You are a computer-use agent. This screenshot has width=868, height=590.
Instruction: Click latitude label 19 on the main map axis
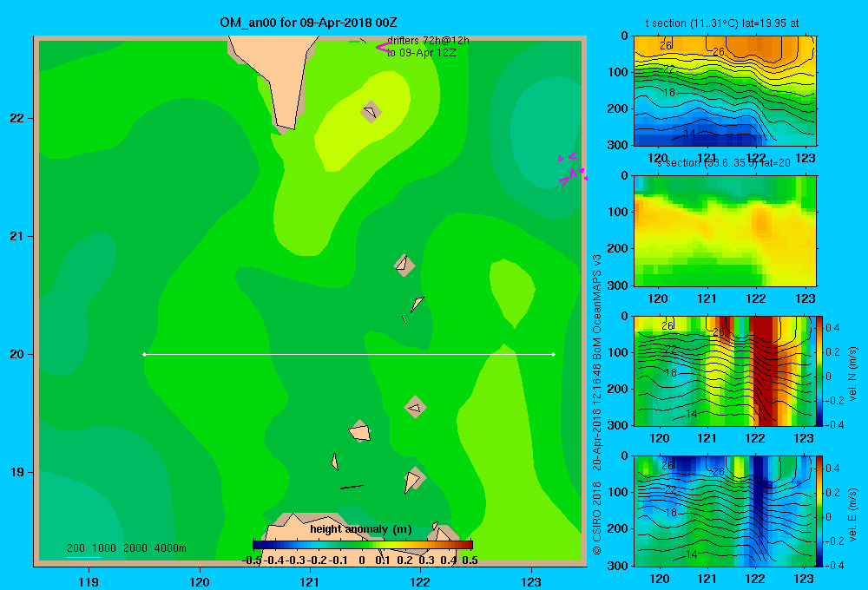[16, 472]
